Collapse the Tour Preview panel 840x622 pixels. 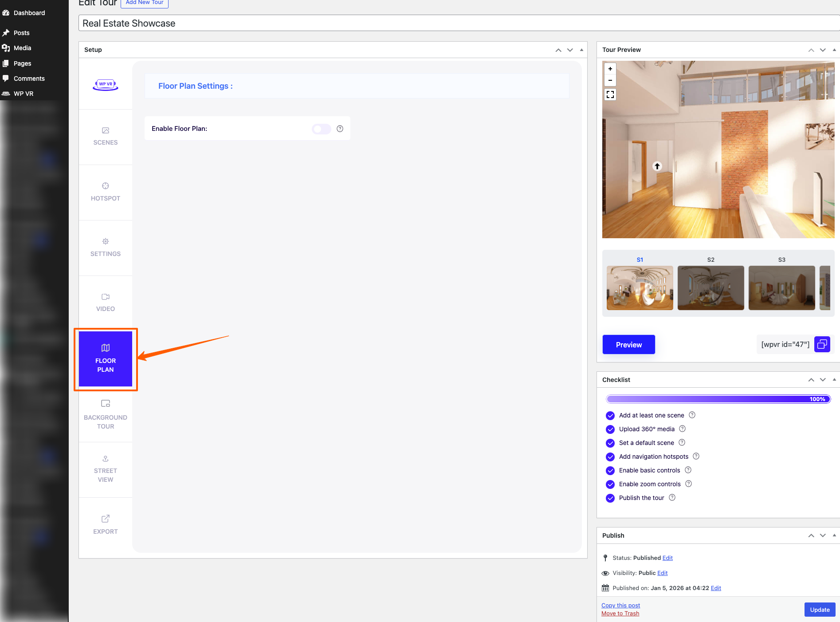click(834, 50)
